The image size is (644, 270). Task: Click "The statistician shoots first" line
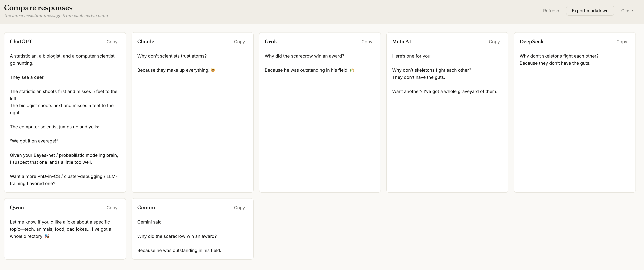coord(63,95)
